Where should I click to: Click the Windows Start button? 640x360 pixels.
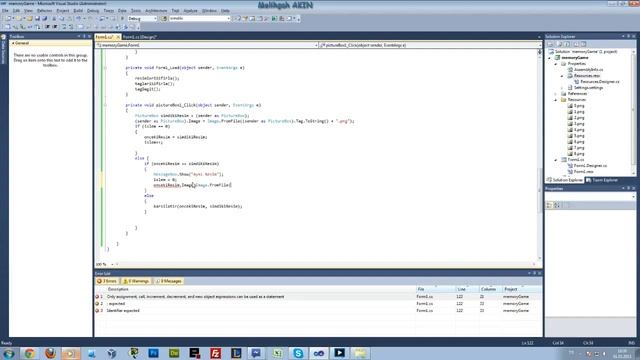click(x=9, y=353)
